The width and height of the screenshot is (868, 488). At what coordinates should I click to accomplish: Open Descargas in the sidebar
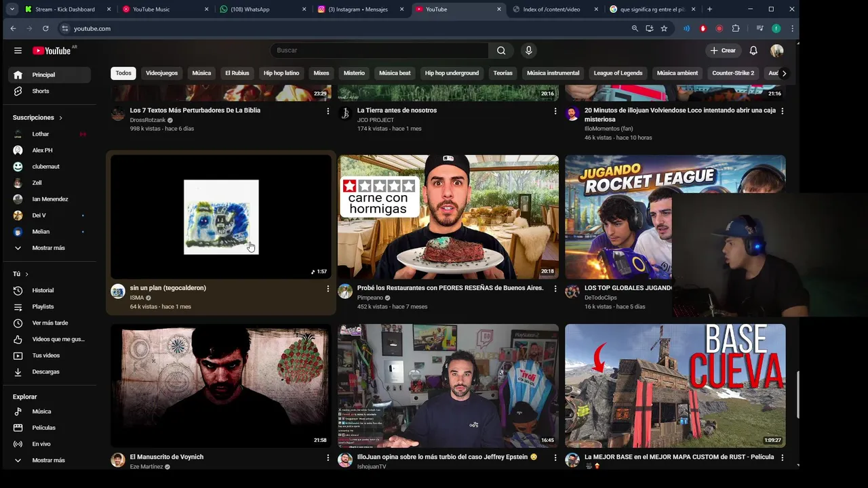(x=49, y=371)
